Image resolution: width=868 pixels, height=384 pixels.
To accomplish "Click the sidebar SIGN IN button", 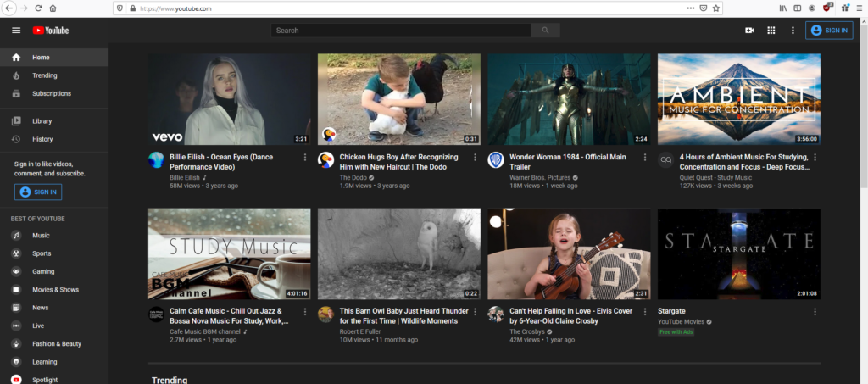I will 38,192.
